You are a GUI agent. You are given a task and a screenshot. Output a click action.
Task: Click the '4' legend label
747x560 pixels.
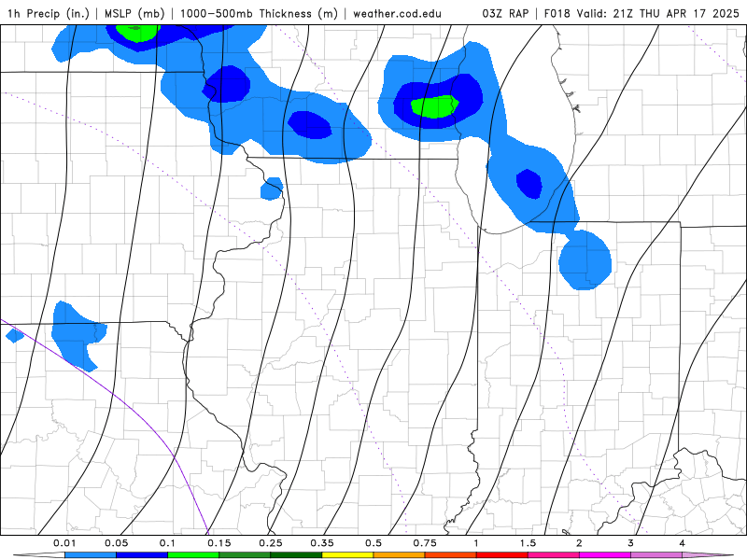683,543
